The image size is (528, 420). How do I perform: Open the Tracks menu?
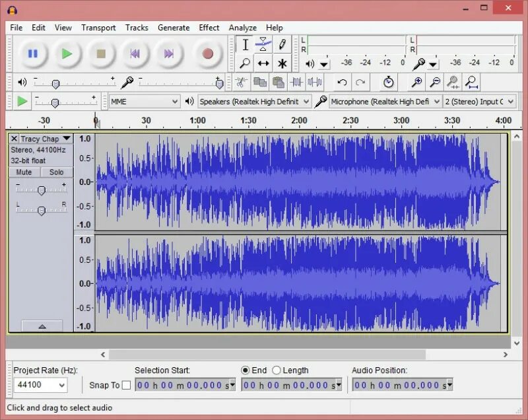[137, 28]
